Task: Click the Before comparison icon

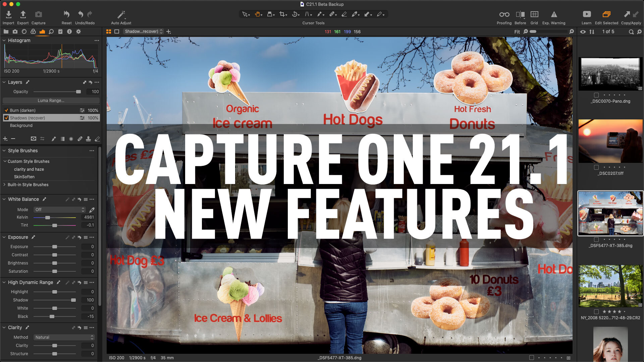Action: 520,14
